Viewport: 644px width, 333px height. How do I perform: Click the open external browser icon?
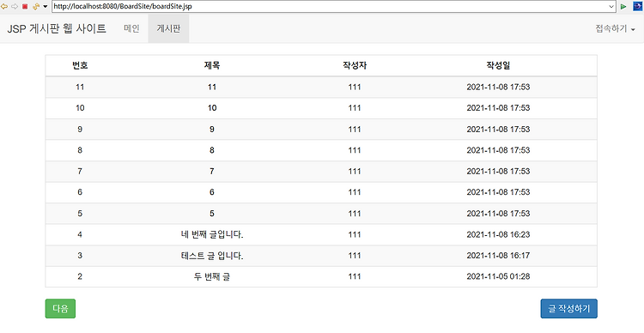coord(637,6)
